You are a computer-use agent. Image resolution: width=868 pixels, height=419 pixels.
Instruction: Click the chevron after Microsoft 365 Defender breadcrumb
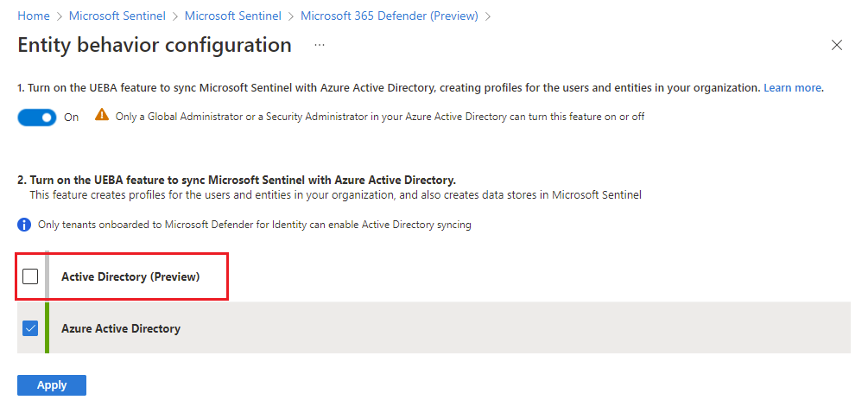click(x=488, y=16)
